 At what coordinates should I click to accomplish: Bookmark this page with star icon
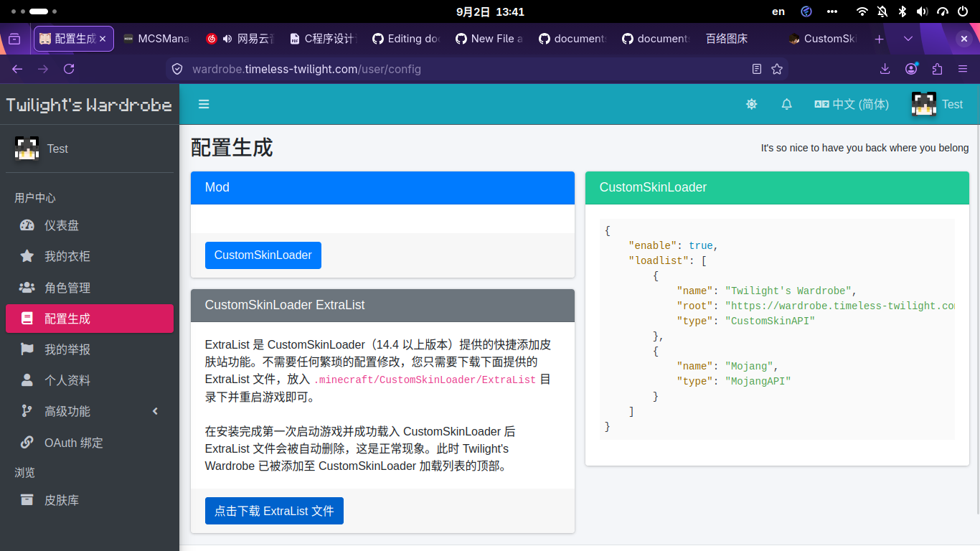(776, 69)
